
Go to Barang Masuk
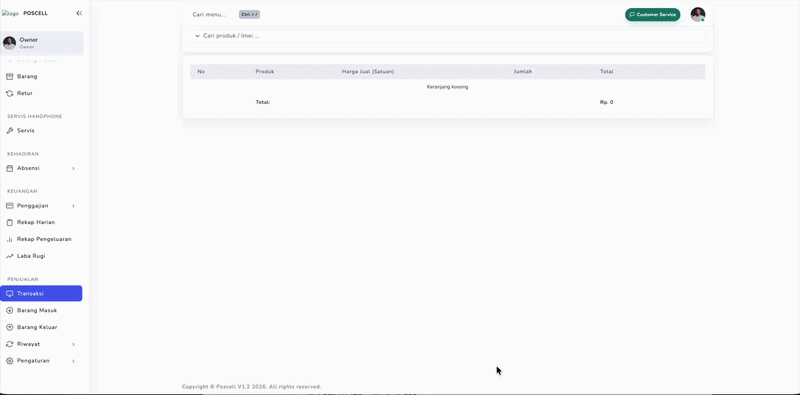(x=41, y=310)
